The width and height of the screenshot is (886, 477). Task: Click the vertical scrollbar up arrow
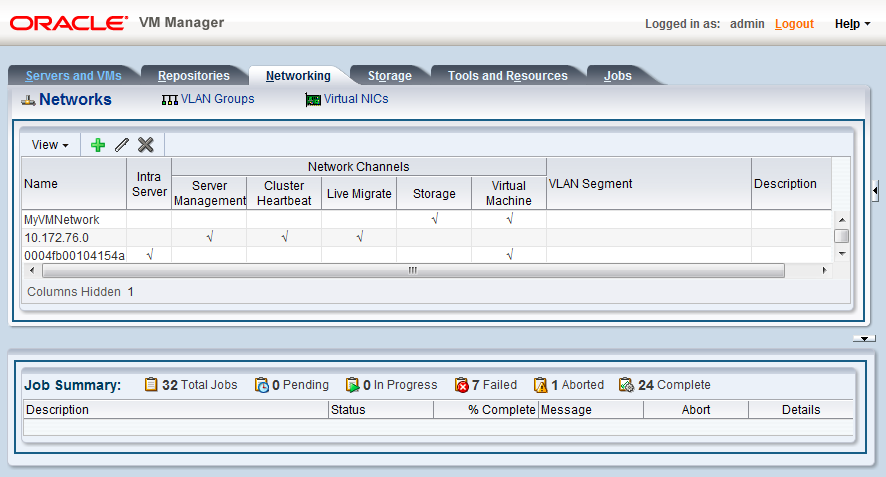pos(842,219)
